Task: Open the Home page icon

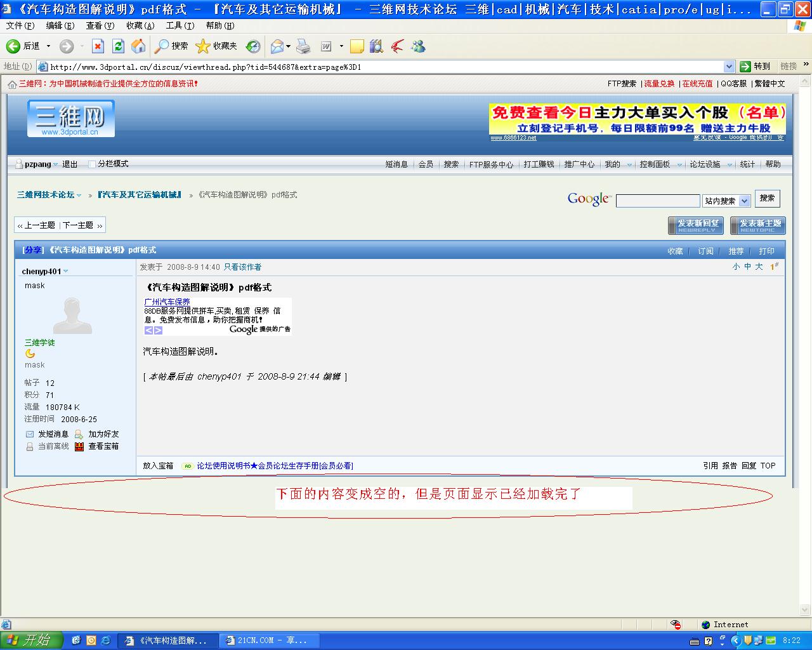Action: pyautogui.click(x=138, y=46)
